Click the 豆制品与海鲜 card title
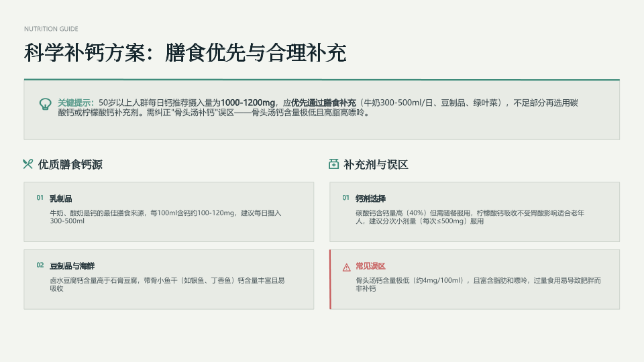Viewport: 644px width, 362px height. pos(72,266)
